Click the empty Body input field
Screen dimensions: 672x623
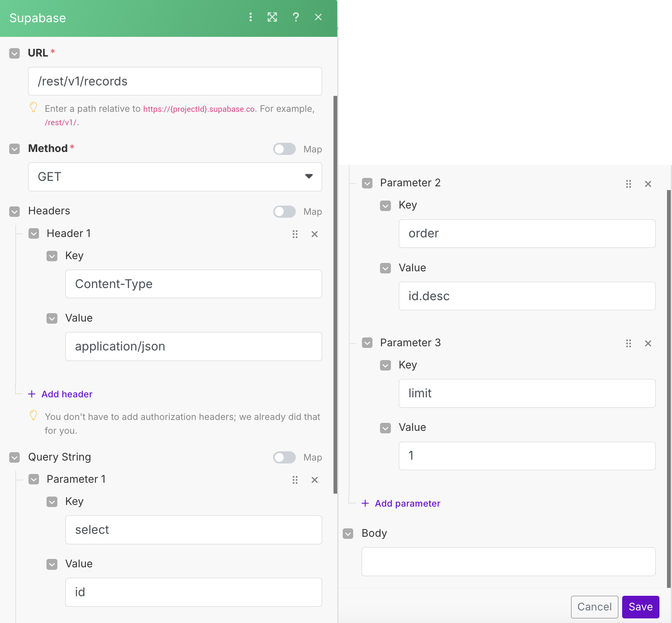508,561
